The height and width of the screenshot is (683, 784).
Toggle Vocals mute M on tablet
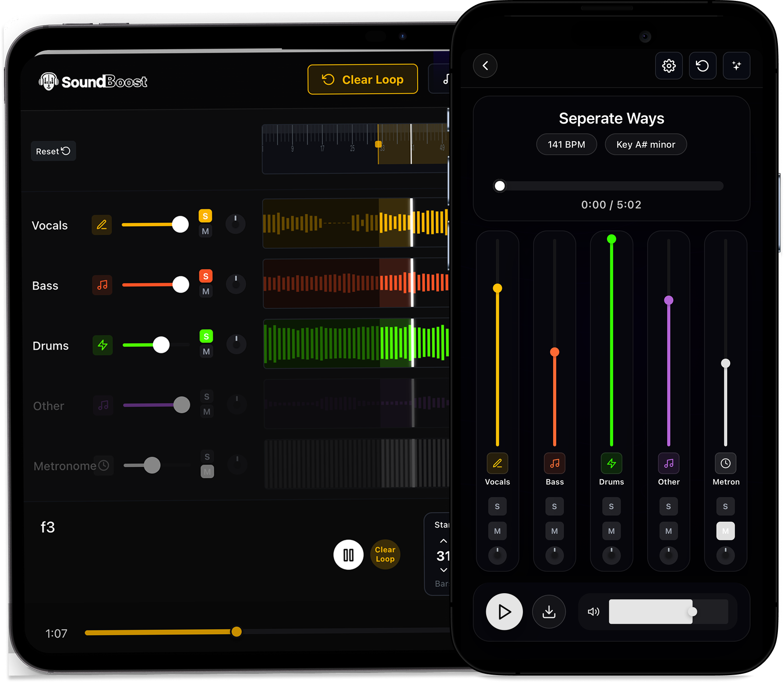tap(205, 231)
